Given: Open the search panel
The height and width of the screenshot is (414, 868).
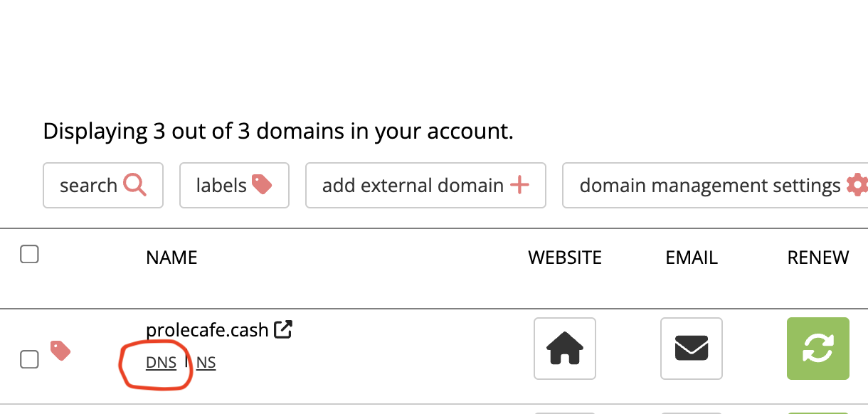Looking at the screenshot, I should tap(102, 185).
